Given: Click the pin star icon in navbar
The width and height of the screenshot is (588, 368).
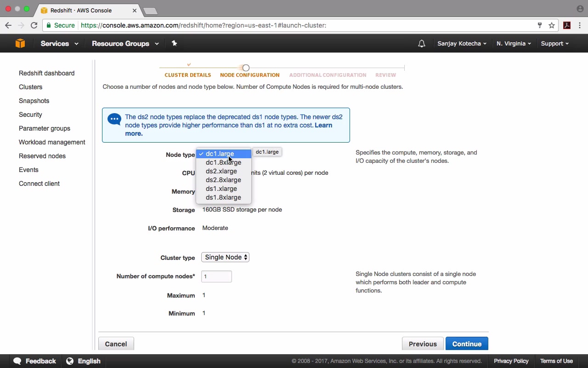Looking at the screenshot, I should [x=174, y=43].
